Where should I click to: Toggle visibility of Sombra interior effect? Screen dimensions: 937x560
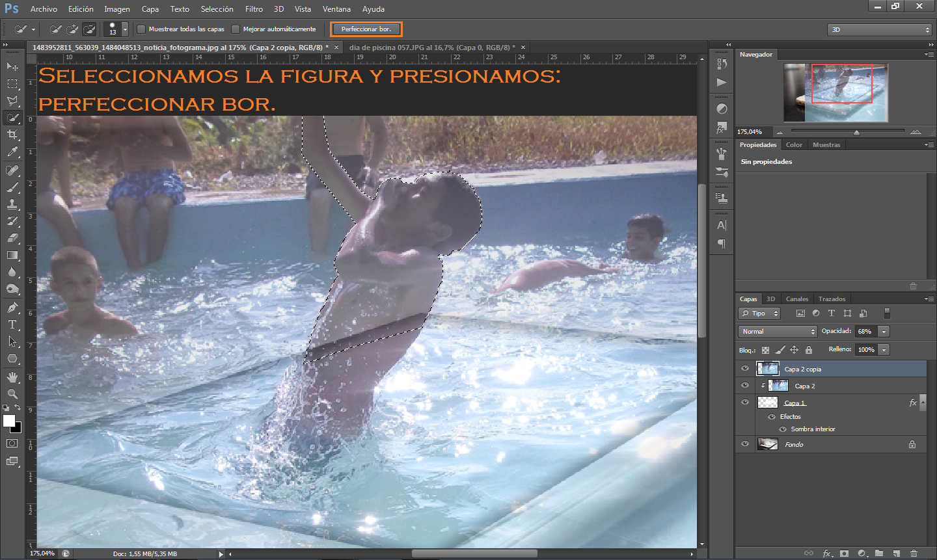click(783, 429)
